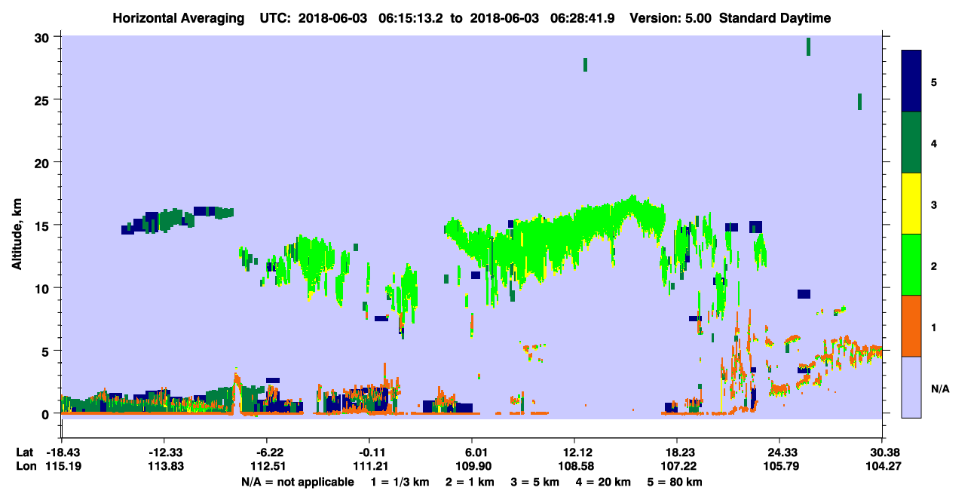Image resolution: width=980 pixels, height=503 pixels.
Task: Click 'Standard Daytime' in the title
Action: [775, 18]
